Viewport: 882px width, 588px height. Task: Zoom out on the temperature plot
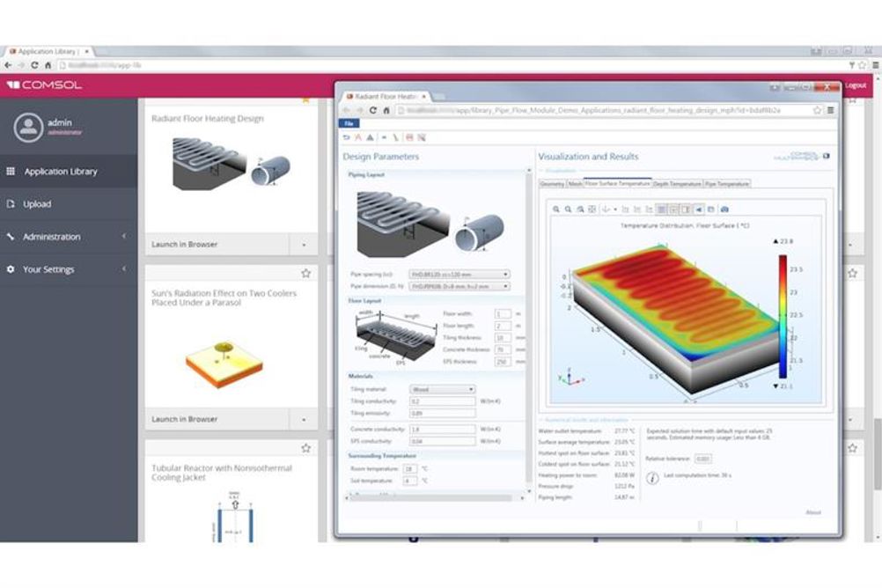click(568, 209)
